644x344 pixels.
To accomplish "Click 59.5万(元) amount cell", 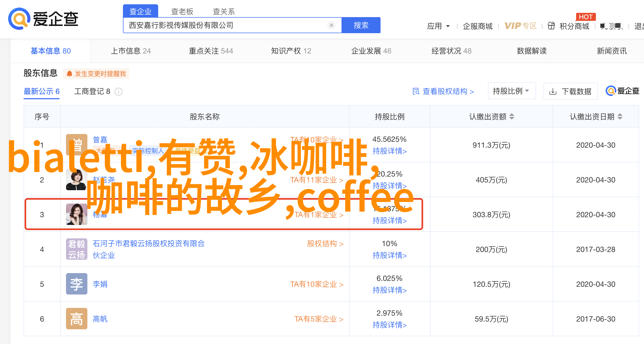I will tap(491, 319).
